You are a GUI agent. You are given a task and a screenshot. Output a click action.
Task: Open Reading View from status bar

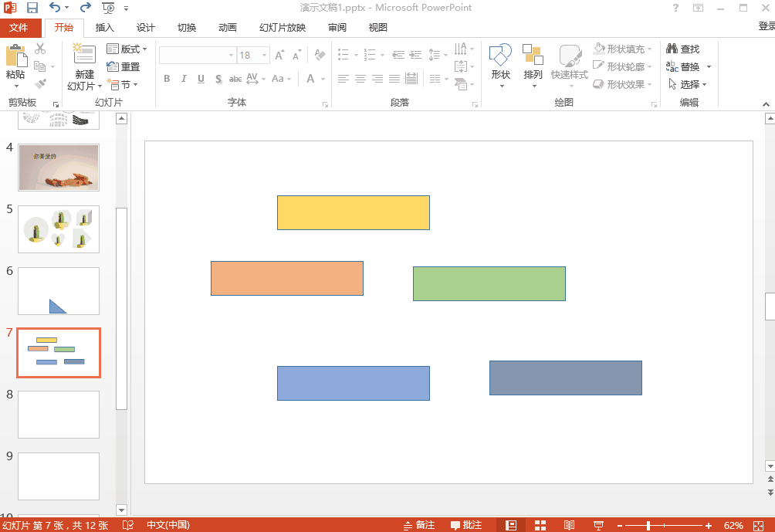(x=569, y=525)
